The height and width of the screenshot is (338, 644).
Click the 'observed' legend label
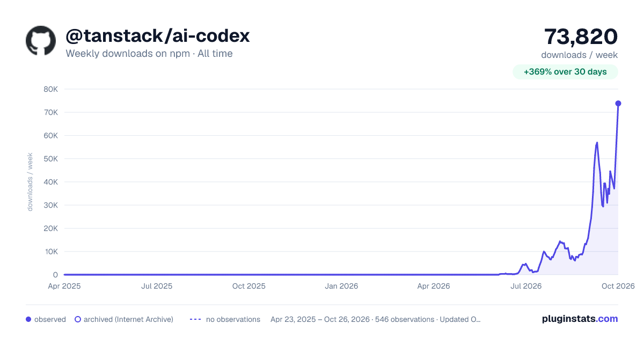coord(50,319)
